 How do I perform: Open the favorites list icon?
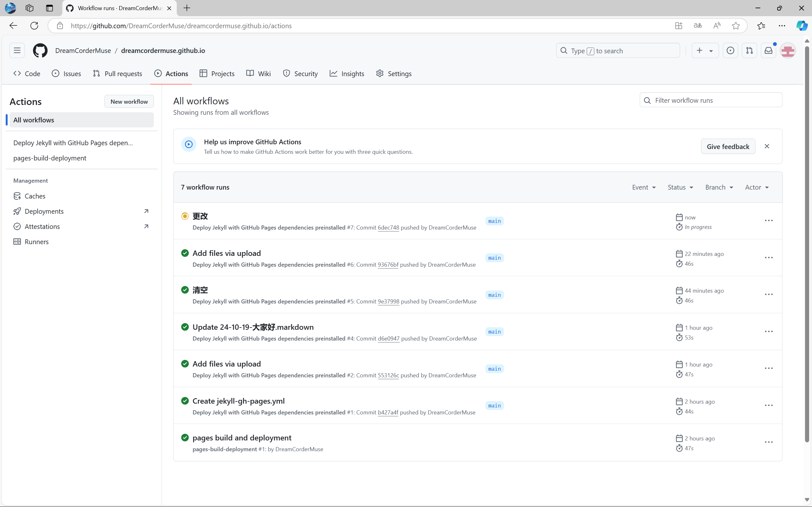tap(761, 26)
